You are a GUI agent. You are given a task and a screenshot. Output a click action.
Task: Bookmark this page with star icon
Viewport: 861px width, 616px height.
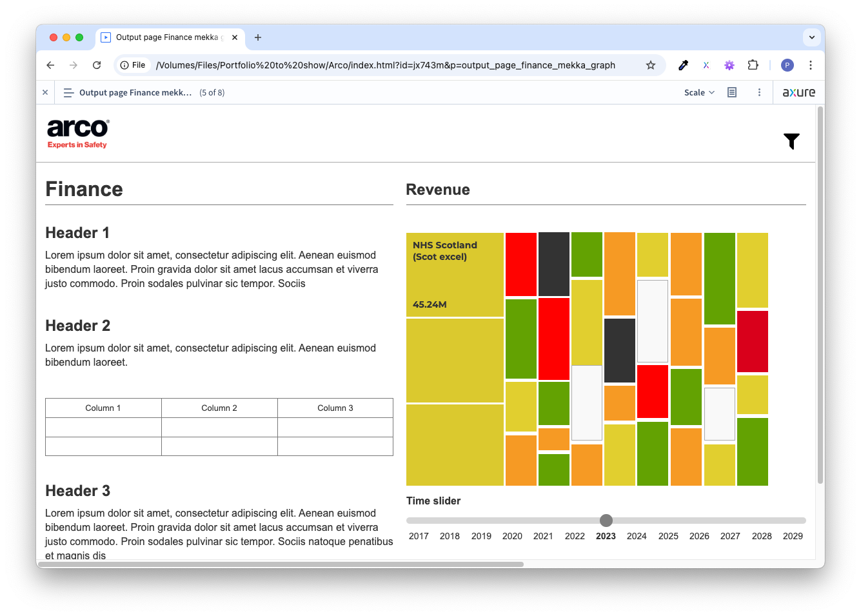(651, 65)
